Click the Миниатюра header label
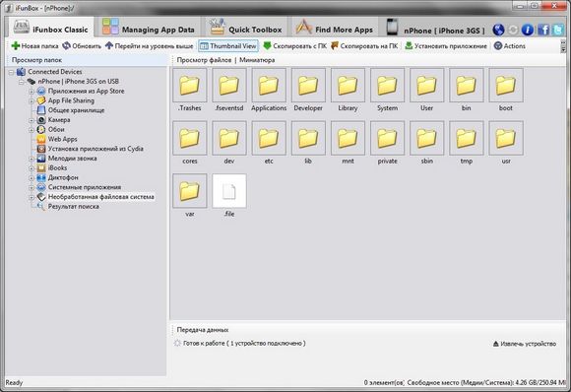 (x=257, y=60)
